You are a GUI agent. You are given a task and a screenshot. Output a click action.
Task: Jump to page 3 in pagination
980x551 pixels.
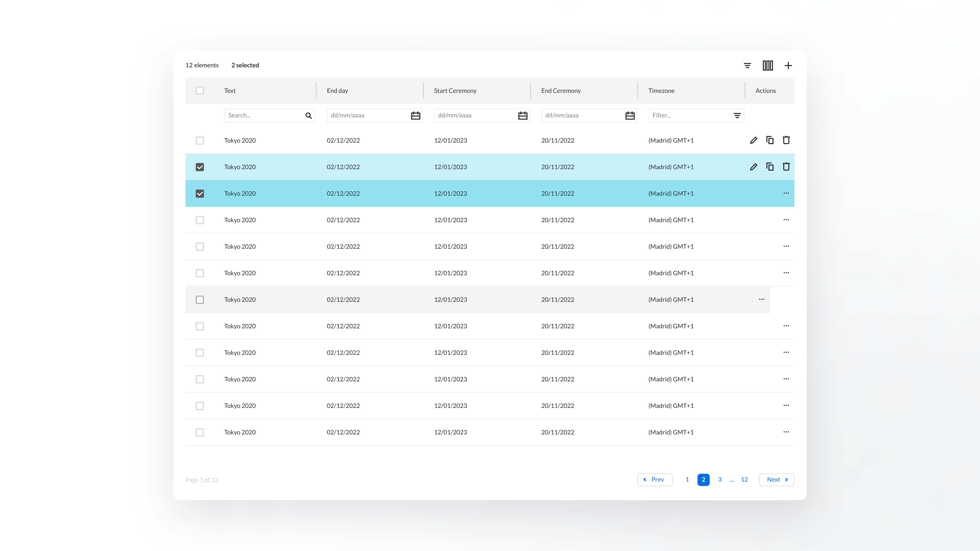pyautogui.click(x=720, y=480)
